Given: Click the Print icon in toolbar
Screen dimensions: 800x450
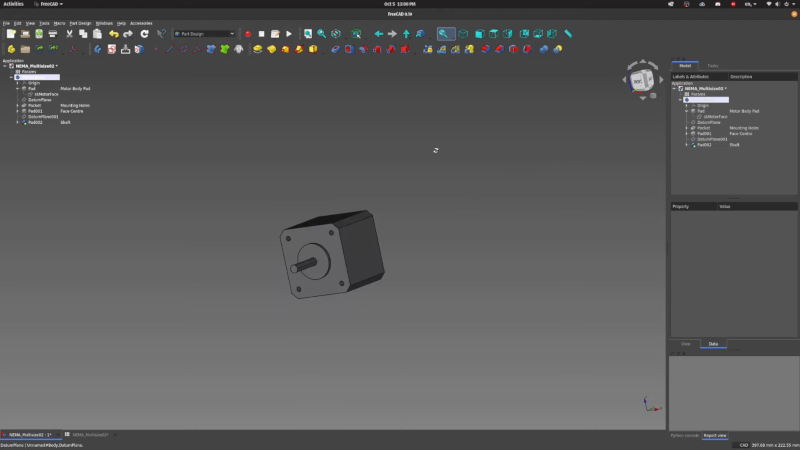Looking at the screenshot, I should click(x=52, y=33).
